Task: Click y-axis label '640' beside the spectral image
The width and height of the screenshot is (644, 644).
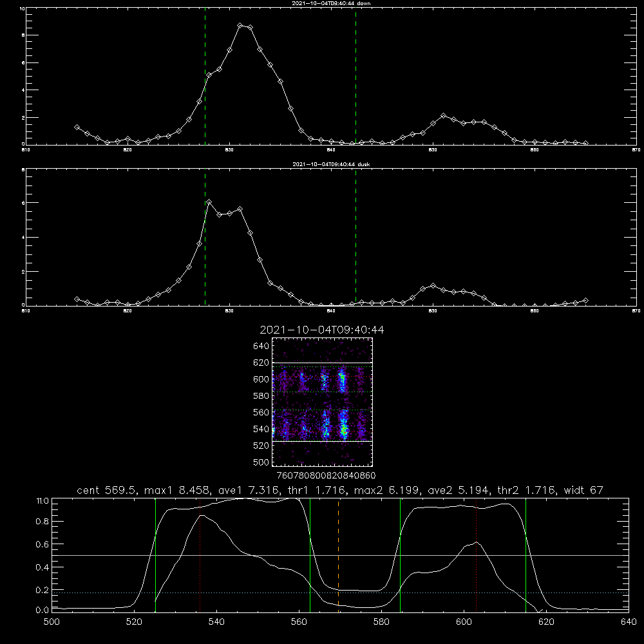Action: pos(261,346)
